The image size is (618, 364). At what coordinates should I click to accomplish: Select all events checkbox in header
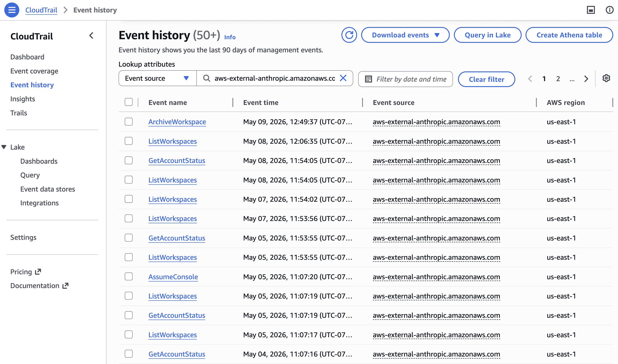click(129, 102)
